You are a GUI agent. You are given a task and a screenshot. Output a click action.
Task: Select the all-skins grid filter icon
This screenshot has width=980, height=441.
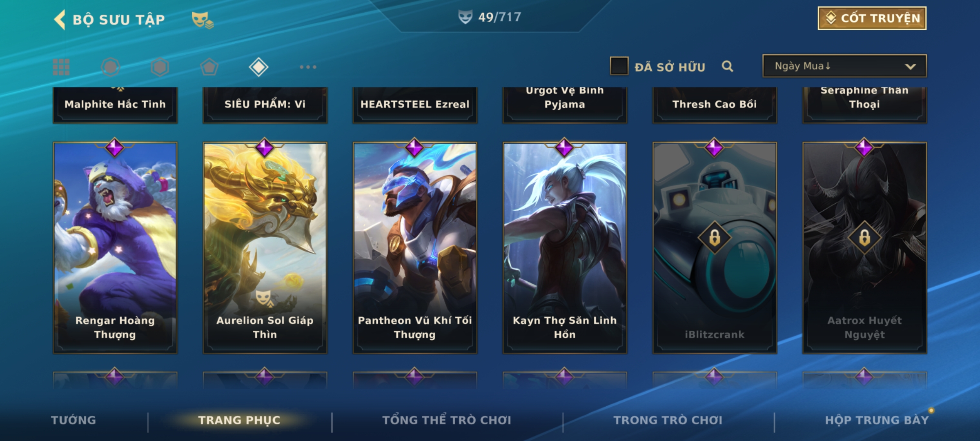61,67
